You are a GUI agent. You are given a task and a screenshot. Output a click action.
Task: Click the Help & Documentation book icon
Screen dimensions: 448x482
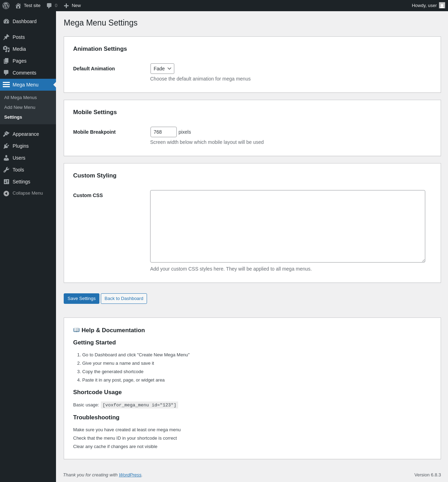76,330
